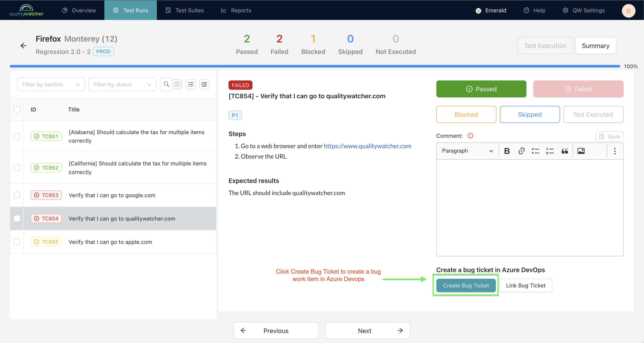This screenshot has width=644, height=343.
Task: Check the TC851 row checkbox
Action: [17, 136]
